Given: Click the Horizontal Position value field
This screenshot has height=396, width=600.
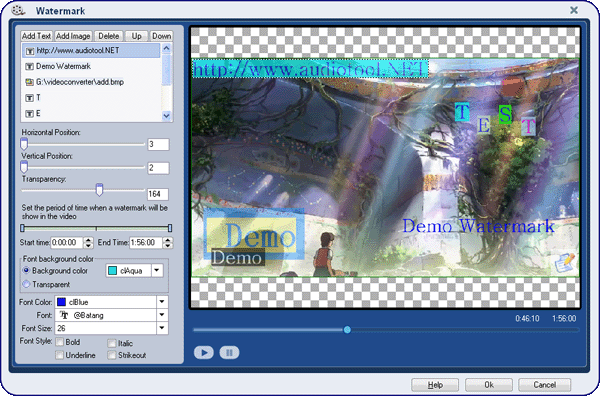Looking at the screenshot, I should pos(158,144).
